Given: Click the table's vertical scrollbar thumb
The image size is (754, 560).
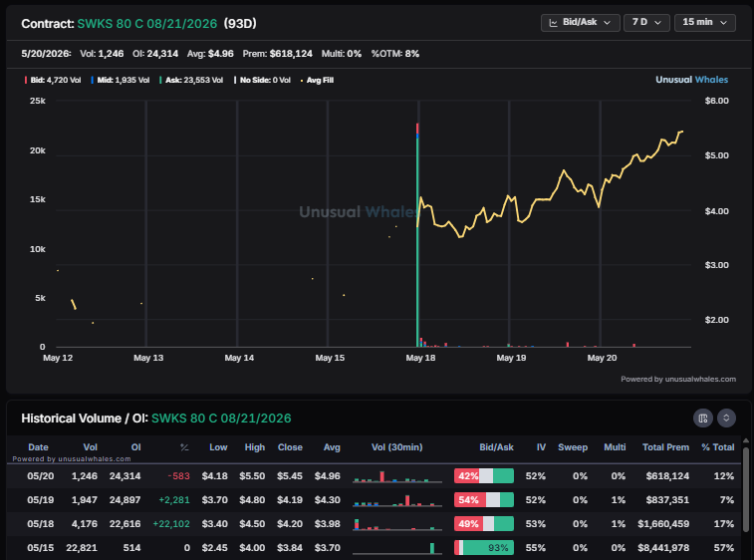Looking at the screenshot, I should tap(746, 490).
